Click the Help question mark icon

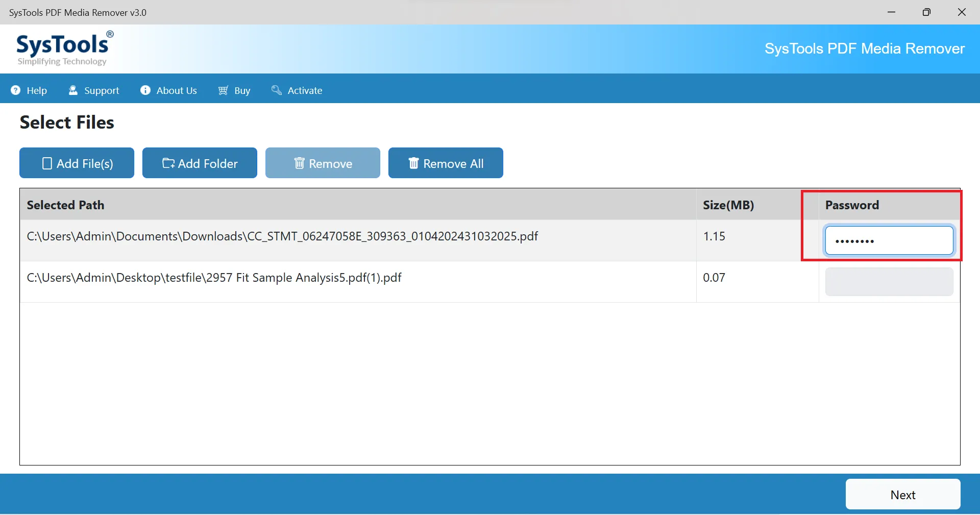tap(16, 90)
